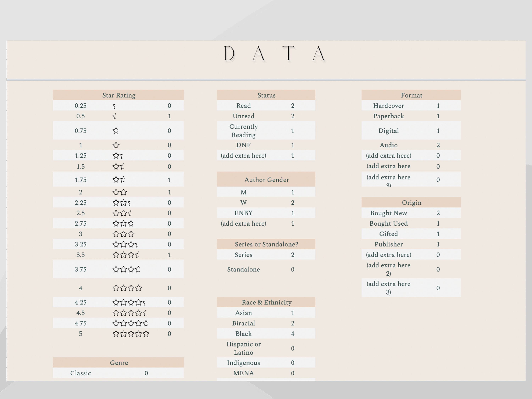Click the four-star icon beside 4
Viewport: 532px width, 399px height.
[127, 288]
